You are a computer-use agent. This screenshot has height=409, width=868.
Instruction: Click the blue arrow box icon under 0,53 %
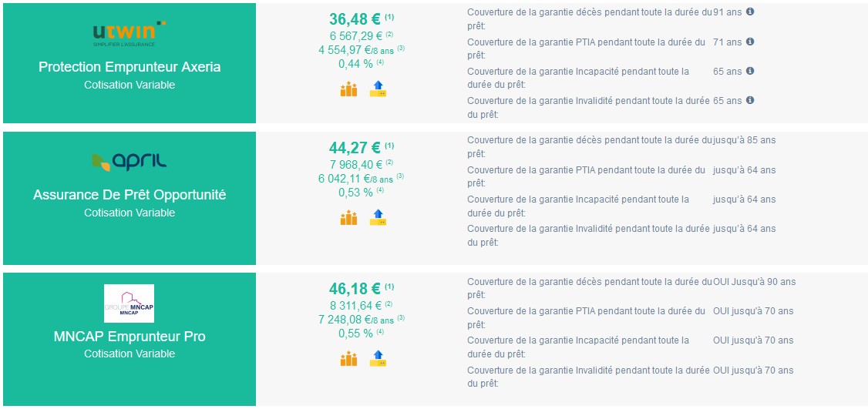[x=378, y=217]
